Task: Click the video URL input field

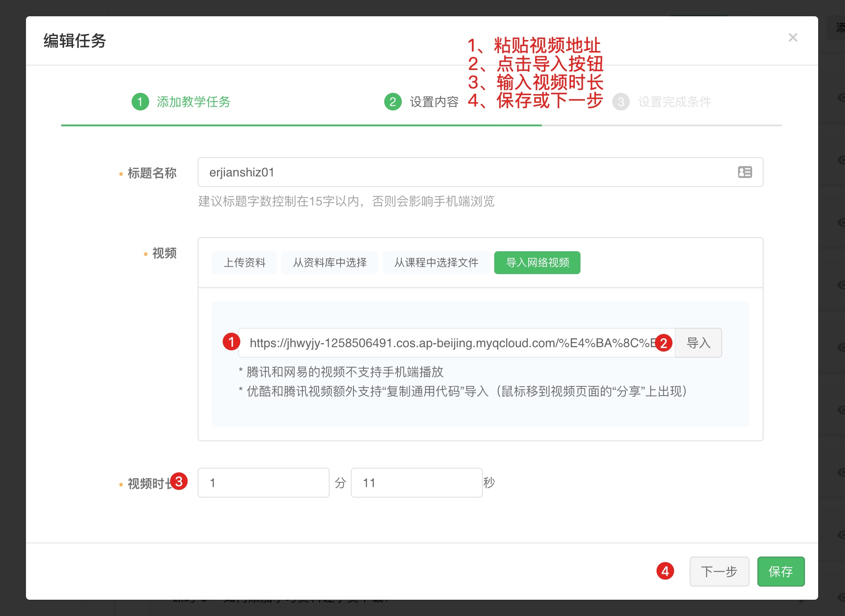Action: [x=449, y=343]
